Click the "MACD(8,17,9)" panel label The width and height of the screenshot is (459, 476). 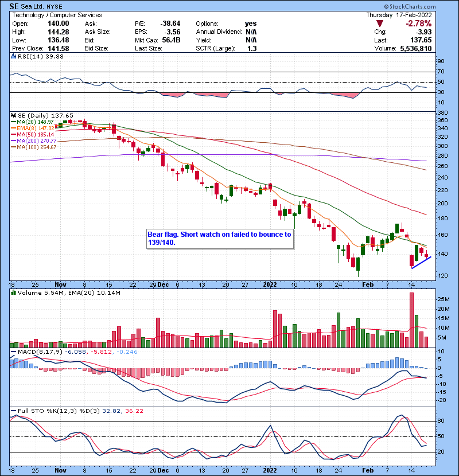pos(40,352)
